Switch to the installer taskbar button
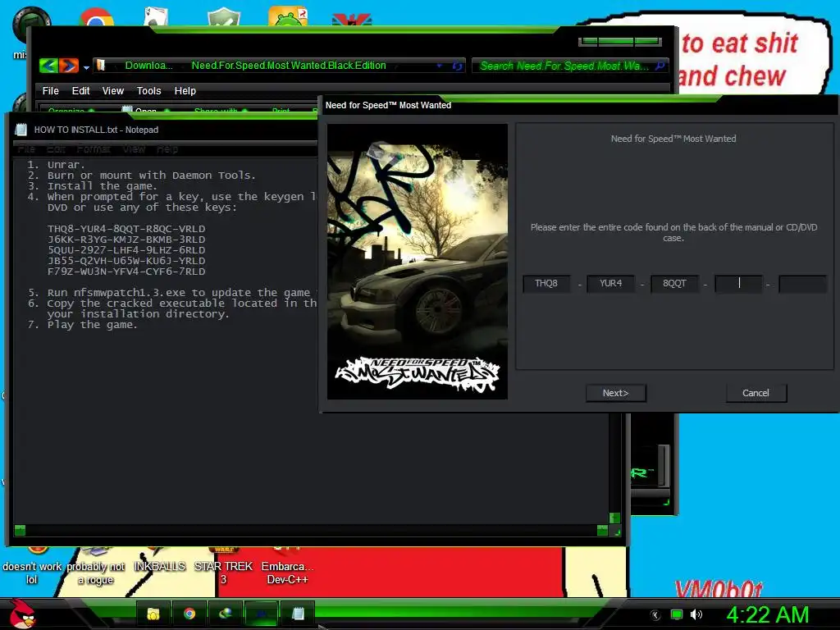Image resolution: width=840 pixels, height=630 pixels. coord(262,614)
